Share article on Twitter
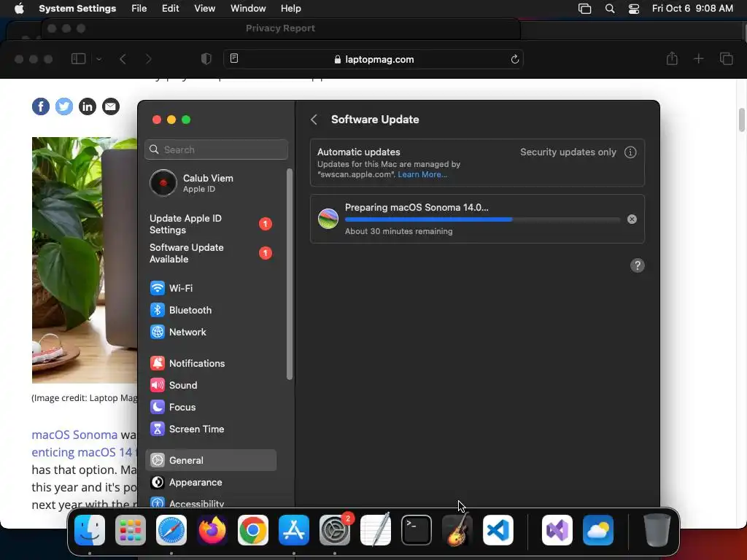The image size is (747, 560). (x=64, y=106)
